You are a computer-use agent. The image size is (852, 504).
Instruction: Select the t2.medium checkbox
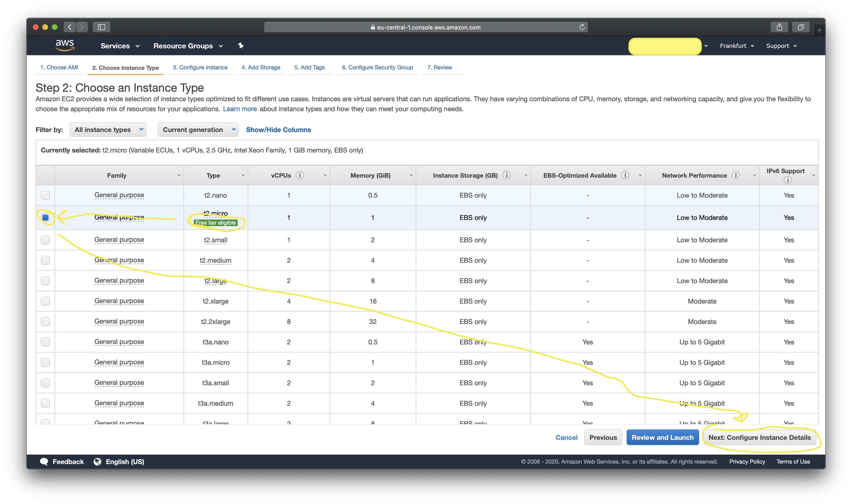[x=45, y=260]
